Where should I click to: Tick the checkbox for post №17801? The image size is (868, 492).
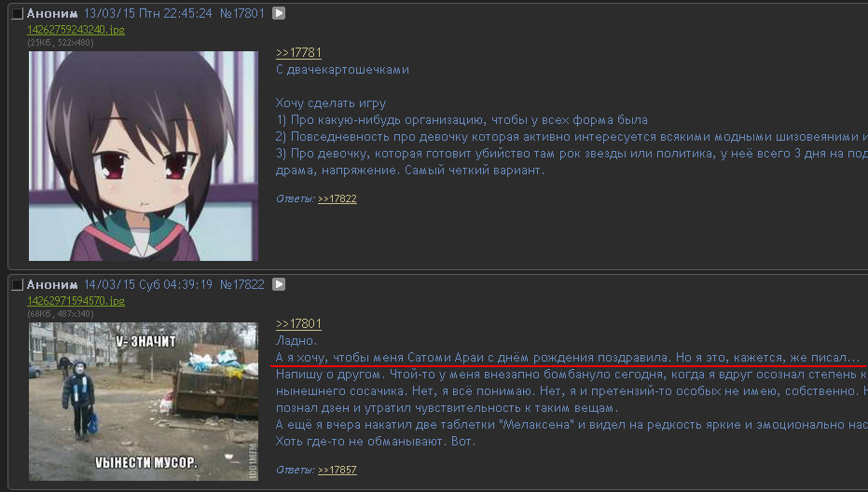click(18, 13)
